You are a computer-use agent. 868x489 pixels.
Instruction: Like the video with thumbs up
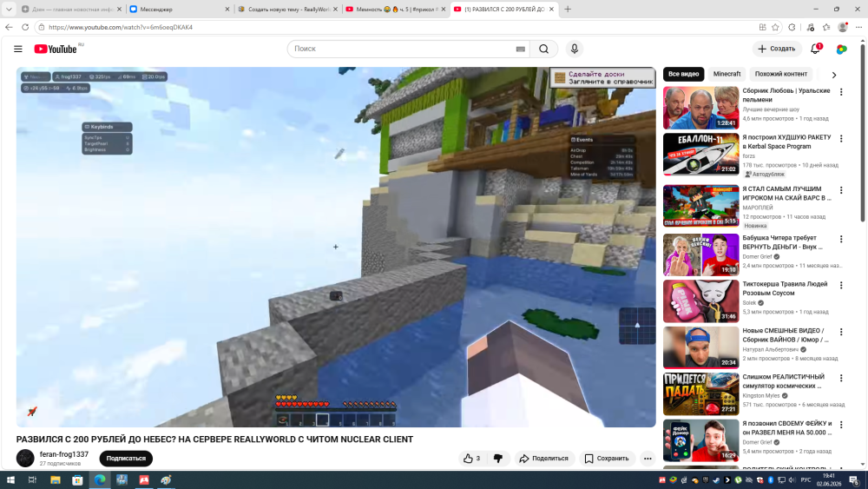471,458
